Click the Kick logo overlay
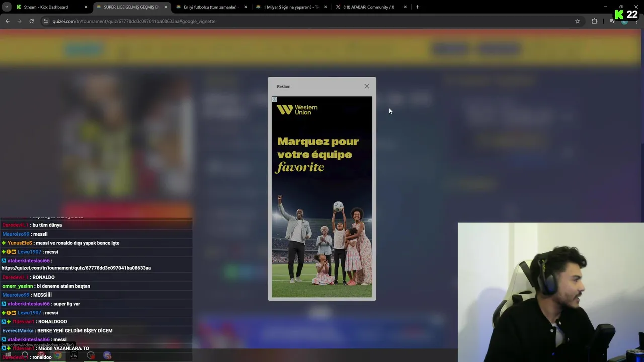 pos(619,15)
